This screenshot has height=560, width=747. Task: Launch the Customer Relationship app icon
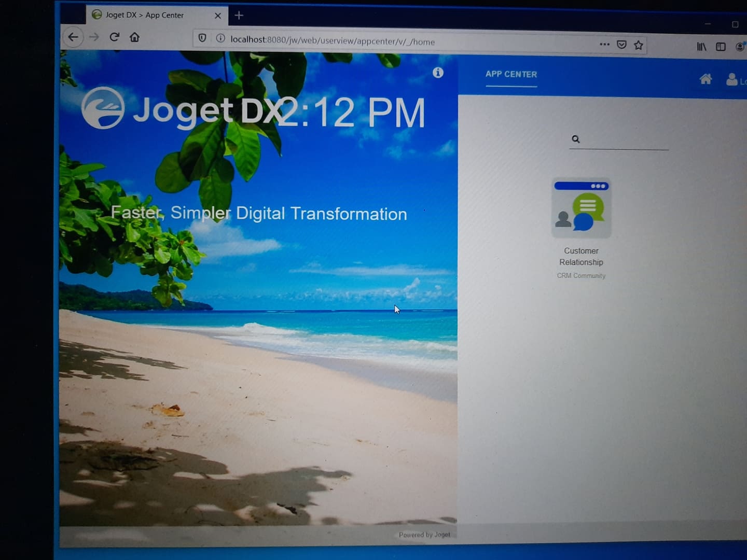pyautogui.click(x=581, y=208)
